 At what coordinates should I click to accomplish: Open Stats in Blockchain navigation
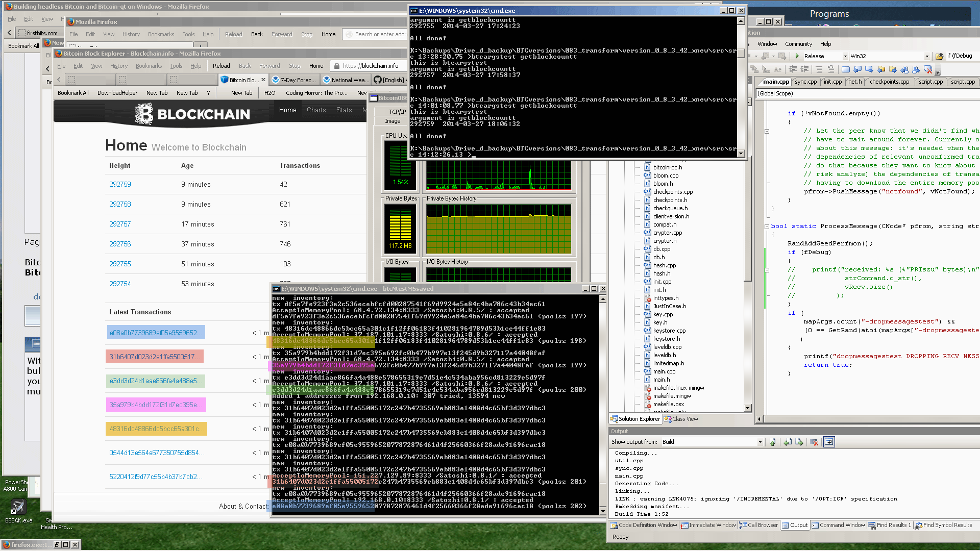click(x=344, y=110)
